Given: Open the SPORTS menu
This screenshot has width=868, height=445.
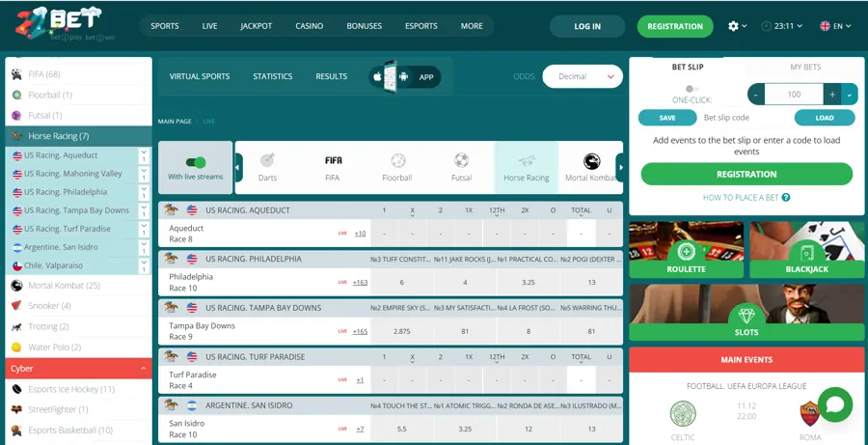Looking at the screenshot, I should coord(164,26).
